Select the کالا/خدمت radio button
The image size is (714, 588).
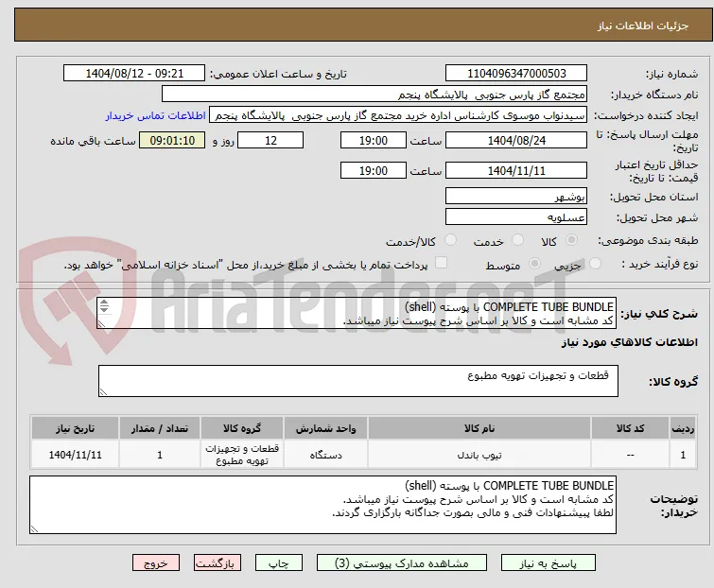click(450, 240)
